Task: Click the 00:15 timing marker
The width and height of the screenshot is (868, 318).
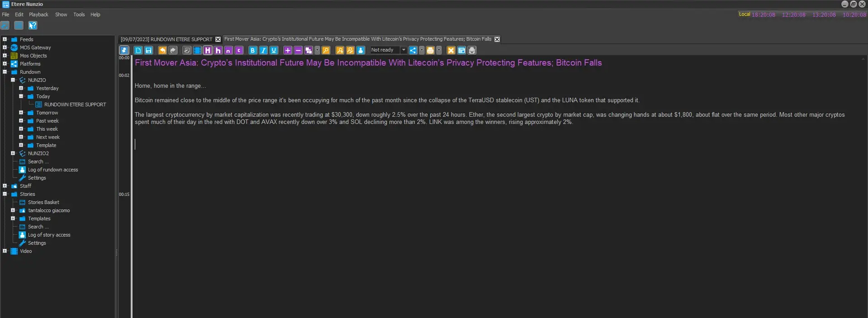Action: (x=124, y=195)
